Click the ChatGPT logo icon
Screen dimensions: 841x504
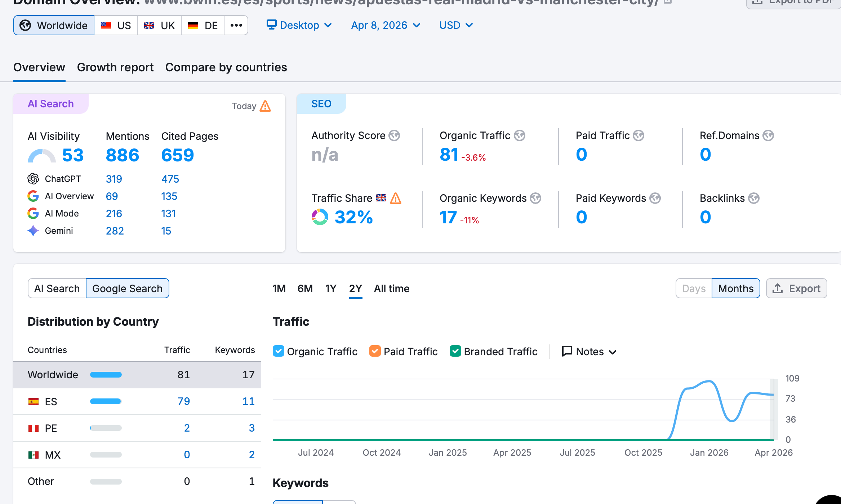tap(33, 179)
